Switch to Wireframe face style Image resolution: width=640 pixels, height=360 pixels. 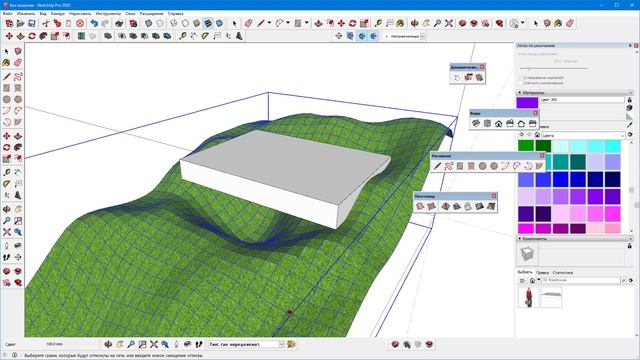tap(174, 24)
